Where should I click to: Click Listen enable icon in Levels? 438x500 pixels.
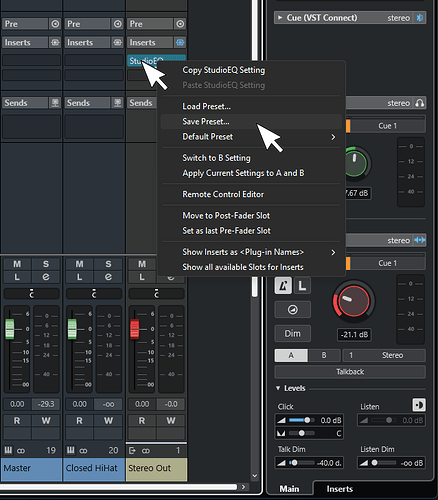click(419, 405)
